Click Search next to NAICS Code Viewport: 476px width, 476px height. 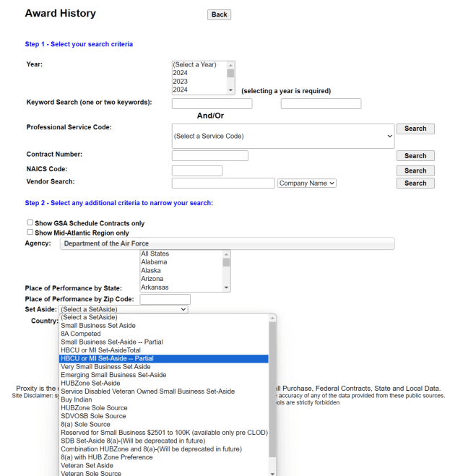[415, 170]
